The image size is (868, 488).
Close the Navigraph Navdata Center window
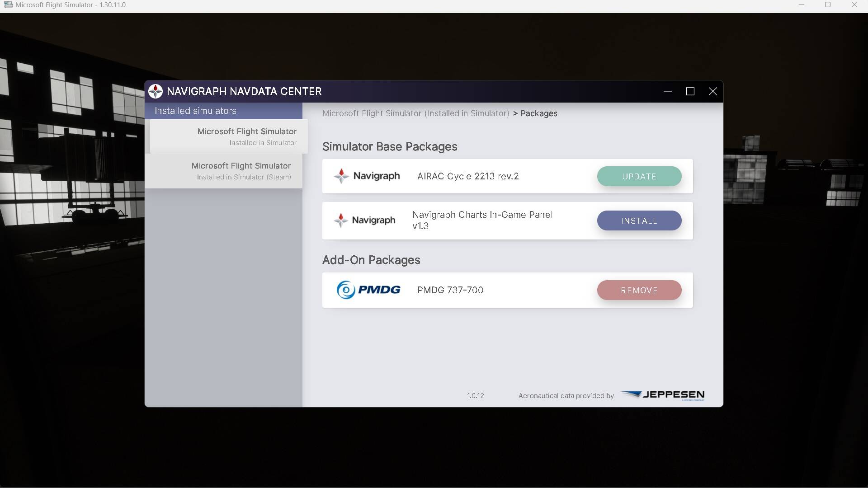point(713,91)
